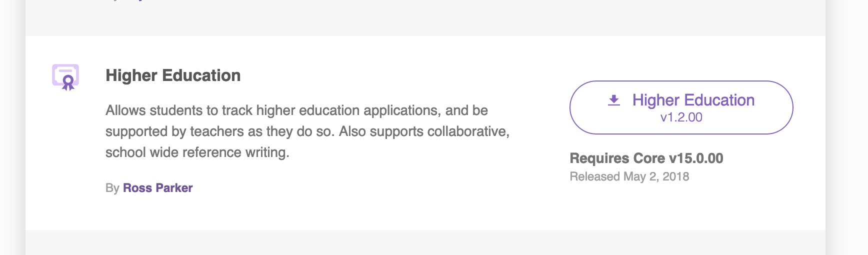Image resolution: width=868 pixels, height=255 pixels.
Task: Click the gray band above the module card
Action: click(425, 20)
